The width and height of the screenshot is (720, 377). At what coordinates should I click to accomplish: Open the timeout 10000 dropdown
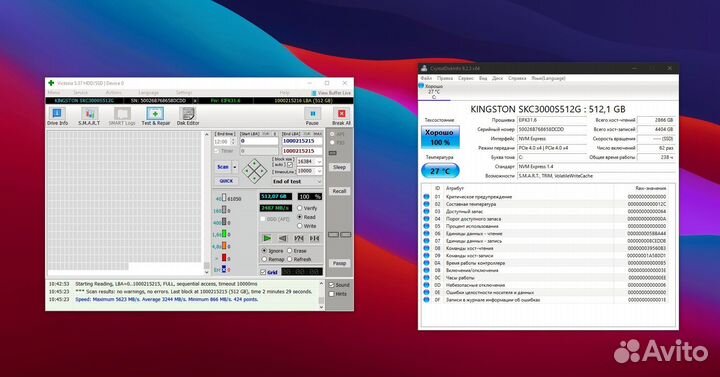click(319, 171)
